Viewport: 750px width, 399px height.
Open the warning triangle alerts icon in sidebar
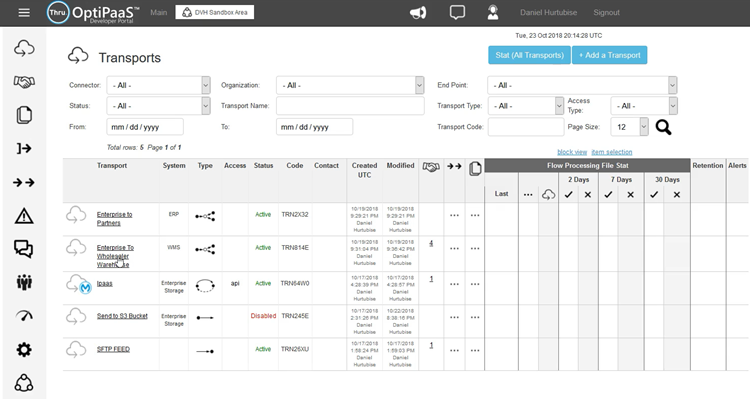tap(24, 216)
